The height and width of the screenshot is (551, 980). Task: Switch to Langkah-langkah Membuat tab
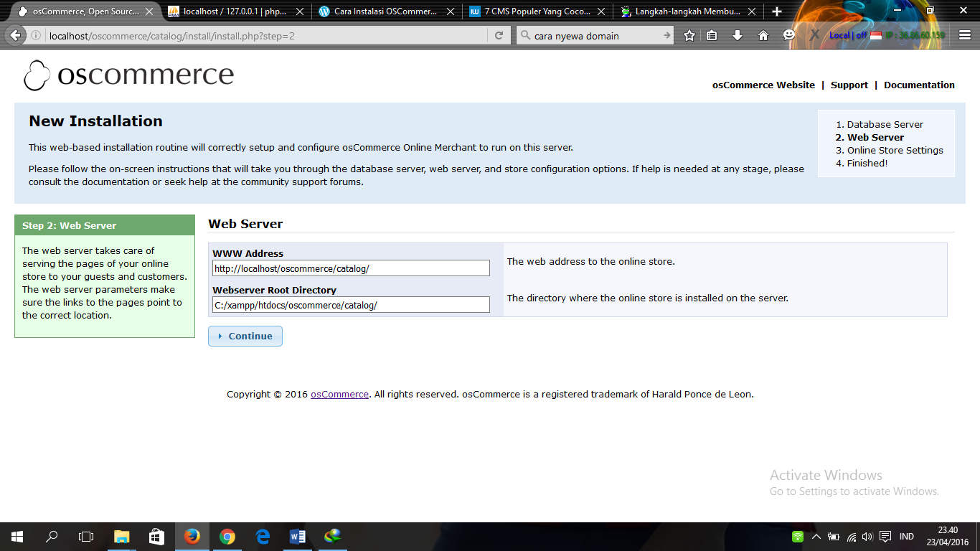tap(687, 11)
